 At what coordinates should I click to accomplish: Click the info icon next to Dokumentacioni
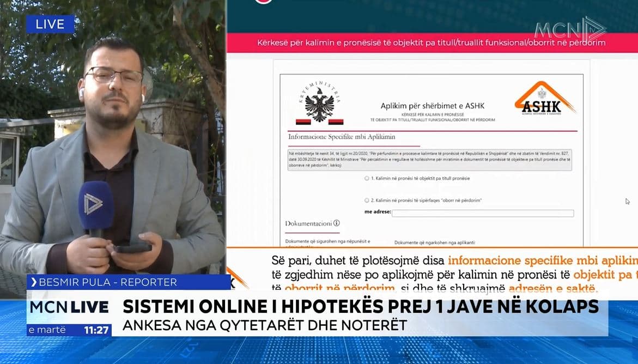coord(337,223)
